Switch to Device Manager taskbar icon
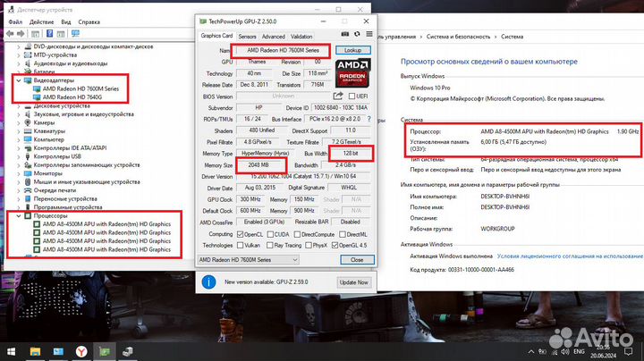This screenshot has width=644, height=361. click(127, 351)
